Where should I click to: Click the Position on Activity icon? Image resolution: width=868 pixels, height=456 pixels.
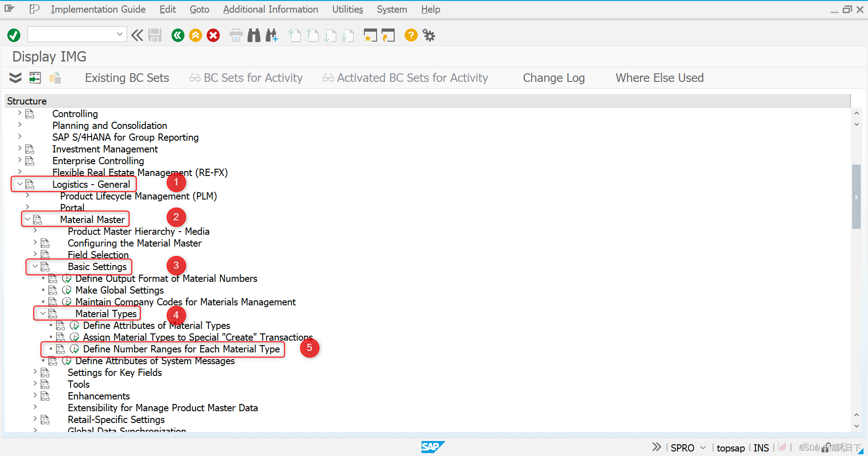tap(35, 78)
